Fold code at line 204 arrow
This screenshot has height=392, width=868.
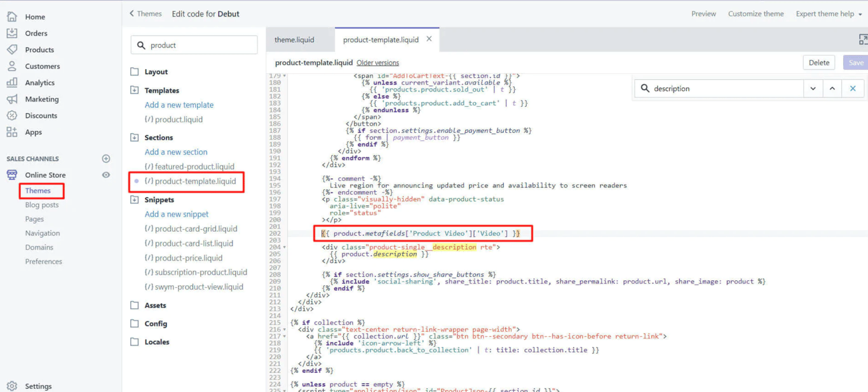point(285,247)
